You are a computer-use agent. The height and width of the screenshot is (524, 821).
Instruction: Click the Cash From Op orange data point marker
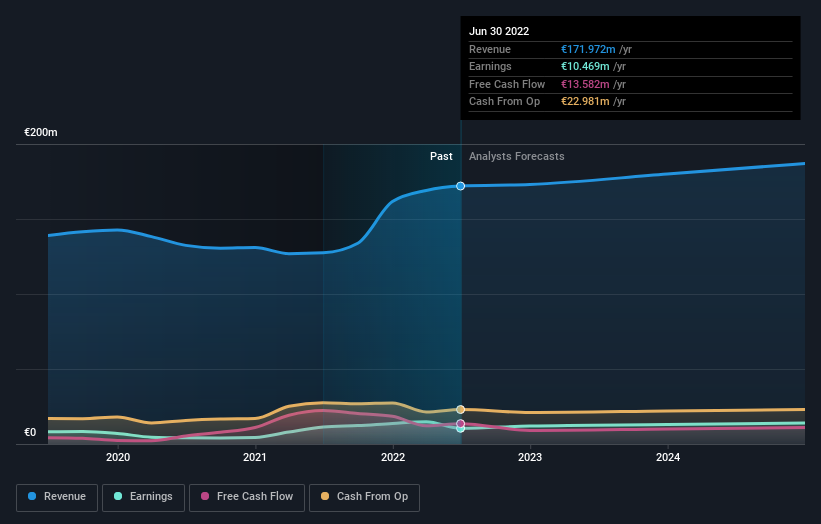[x=460, y=409]
